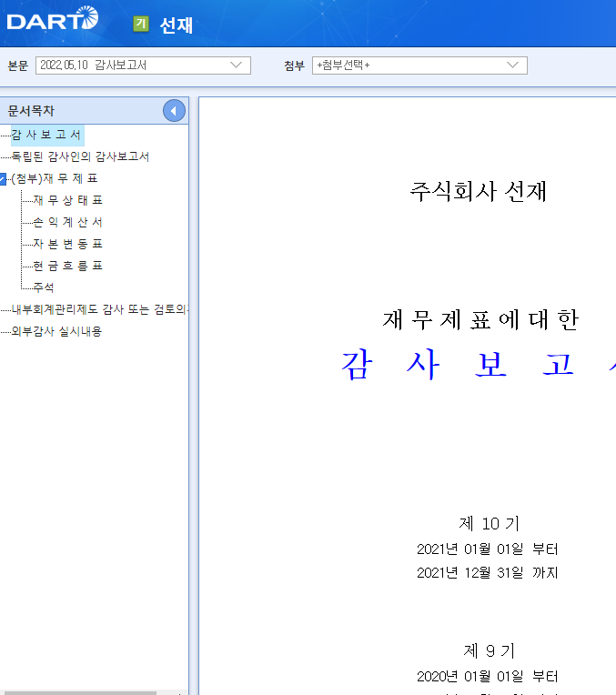
Task: Open 손익계산서 in the tree
Action: click(x=68, y=222)
